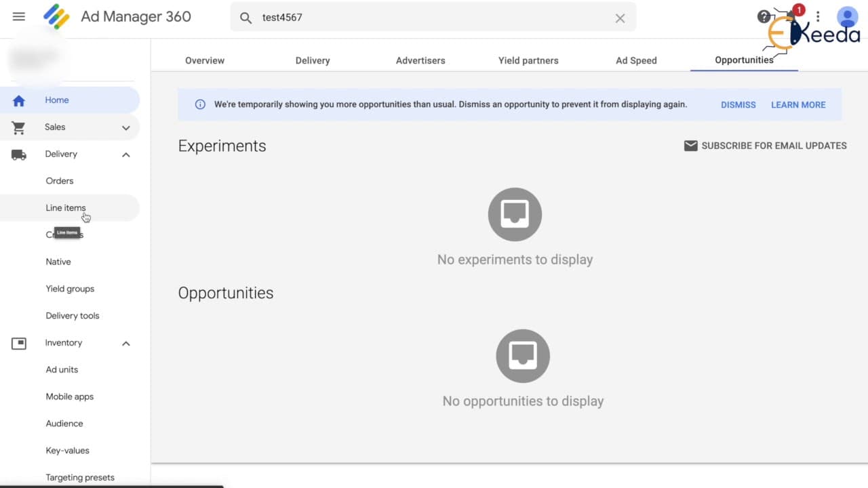Open Targeting presets in sidebar
The width and height of the screenshot is (868, 488).
(80, 477)
